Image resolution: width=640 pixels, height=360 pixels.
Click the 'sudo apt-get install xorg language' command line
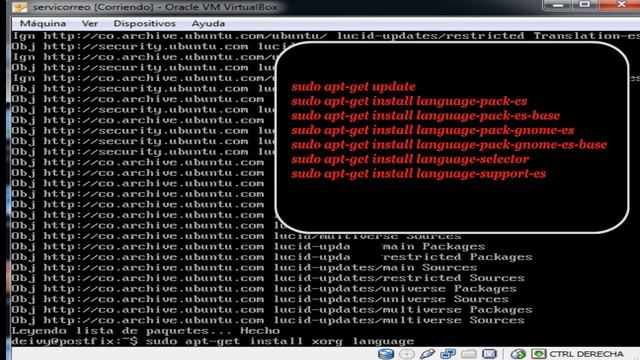coord(213,341)
